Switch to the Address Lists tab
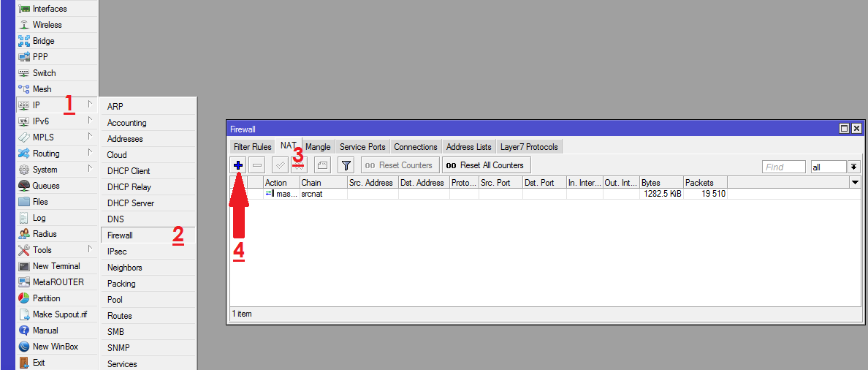Screen dimensions: 868x370 click(x=468, y=147)
